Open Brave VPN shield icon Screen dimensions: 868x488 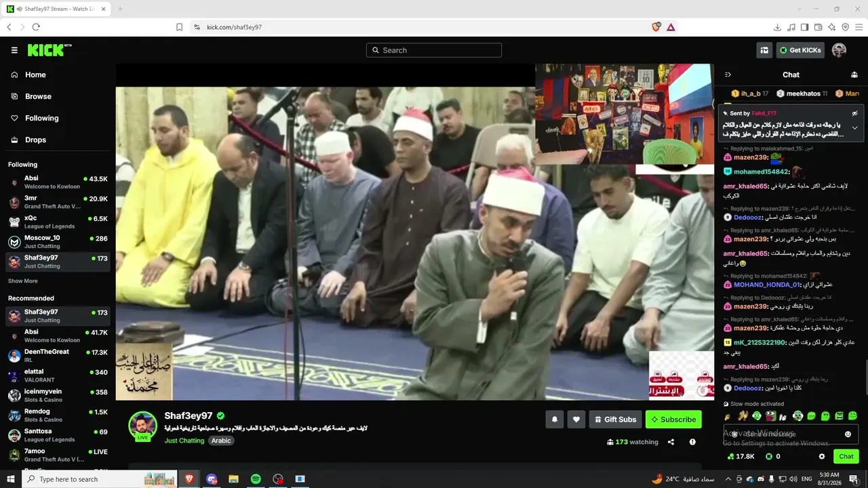point(845,27)
